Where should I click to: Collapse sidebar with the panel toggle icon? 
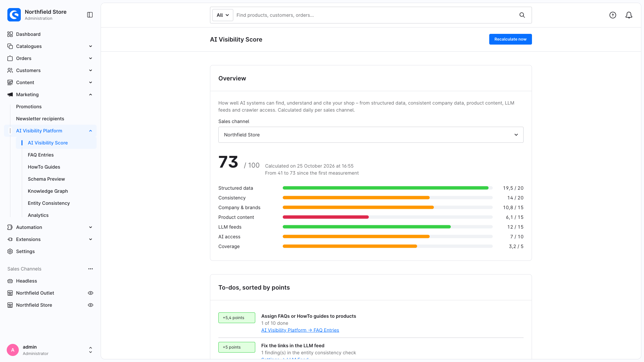[90, 15]
